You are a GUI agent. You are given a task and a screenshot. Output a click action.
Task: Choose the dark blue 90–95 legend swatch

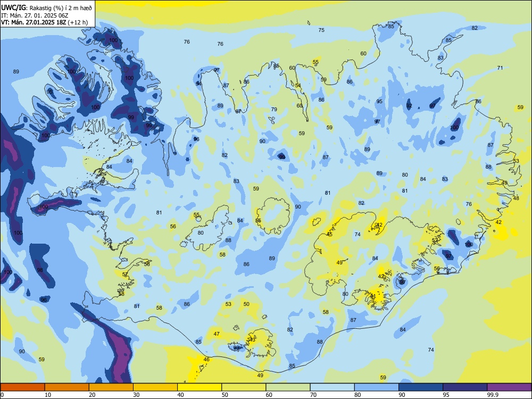pos(421,387)
